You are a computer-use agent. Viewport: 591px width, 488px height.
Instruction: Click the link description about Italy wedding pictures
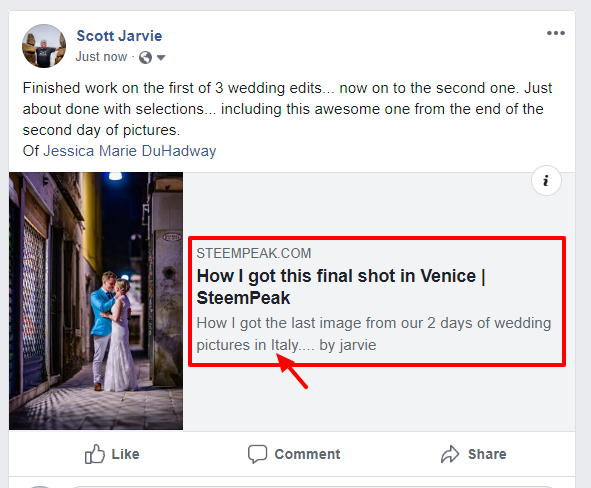point(374,334)
